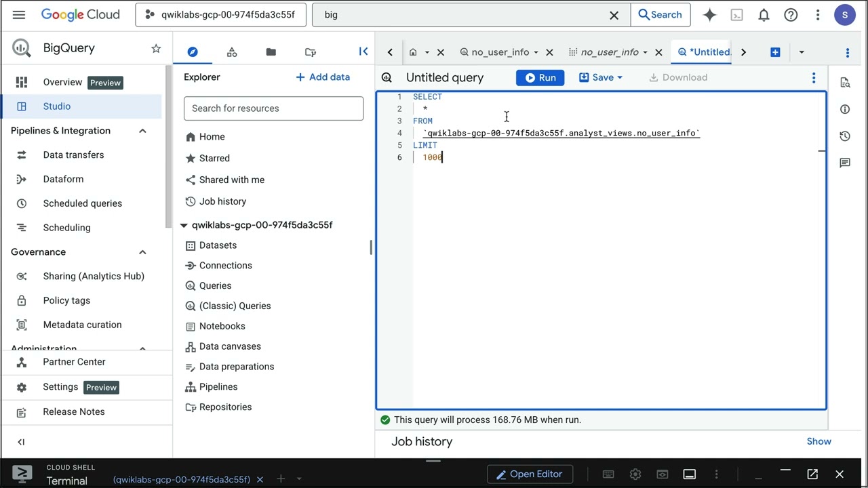Switch to the italic no_user_info tab

pos(610,52)
